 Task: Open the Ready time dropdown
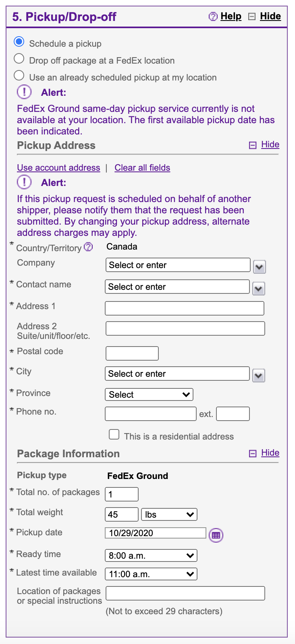coord(151,555)
